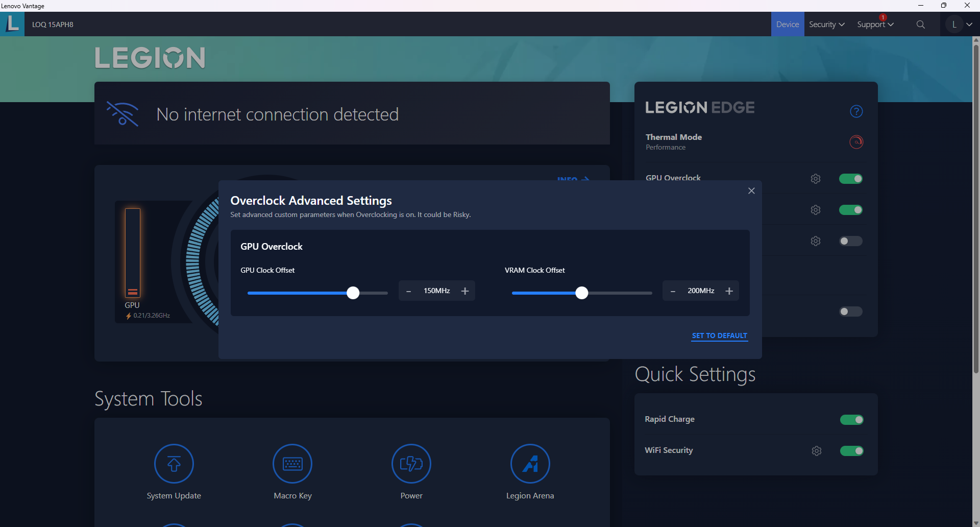The width and height of the screenshot is (980, 527).
Task: Open gear settings beside the disabled third toggle
Action: pyautogui.click(x=816, y=241)
